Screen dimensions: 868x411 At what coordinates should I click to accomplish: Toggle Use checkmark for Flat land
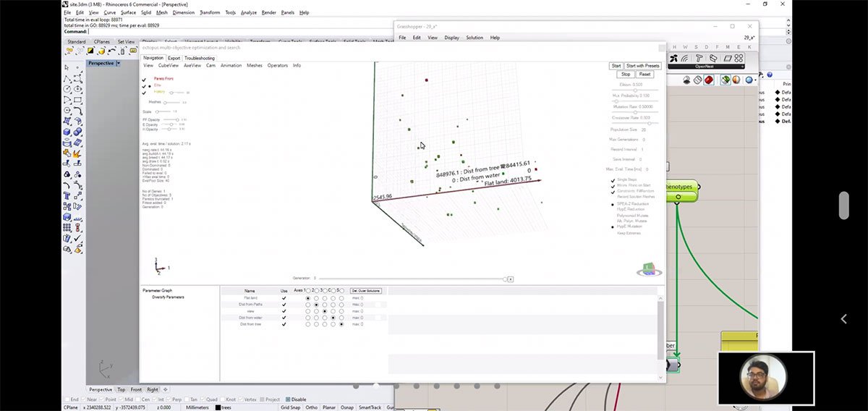click(x=284, y=298)
